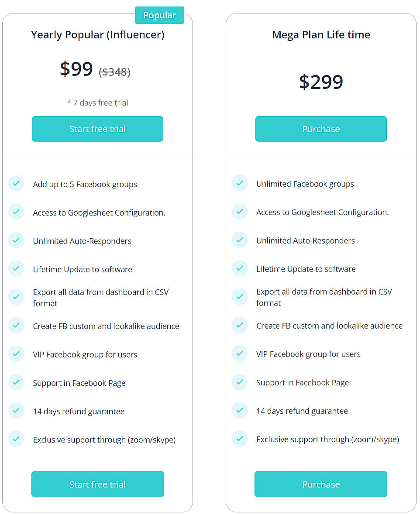Click checkmark for 'Unlimited Auto-Responders' in Mega Plan
Screen dimensions: 420x515
(x=240, y=240)
